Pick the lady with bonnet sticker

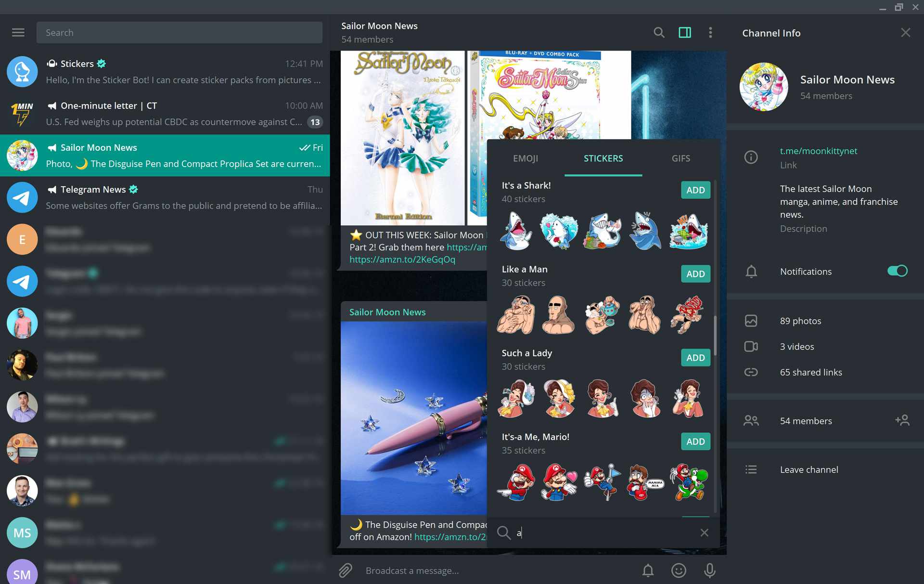[559, 399]
